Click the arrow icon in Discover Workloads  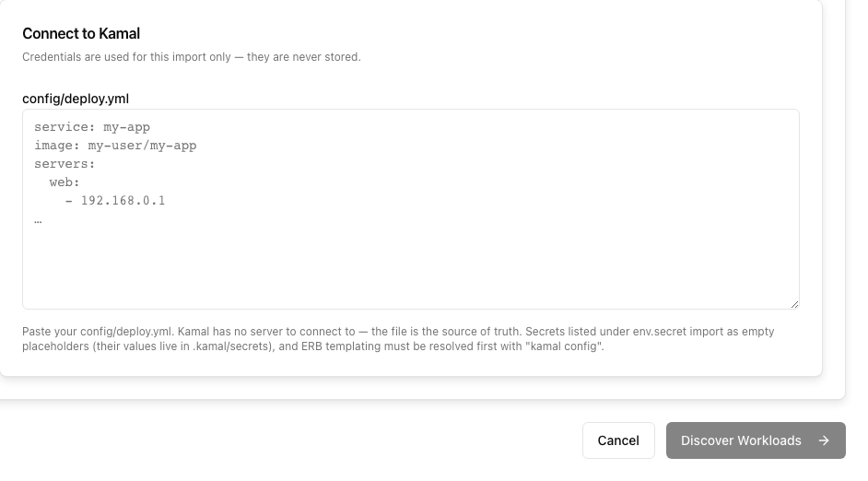coord(824,440)
